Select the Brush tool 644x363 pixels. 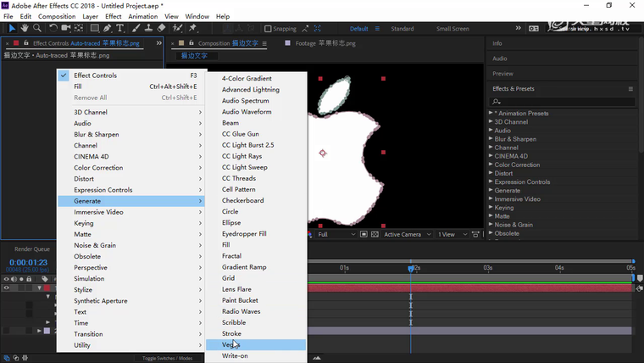[x=135, y=28]
